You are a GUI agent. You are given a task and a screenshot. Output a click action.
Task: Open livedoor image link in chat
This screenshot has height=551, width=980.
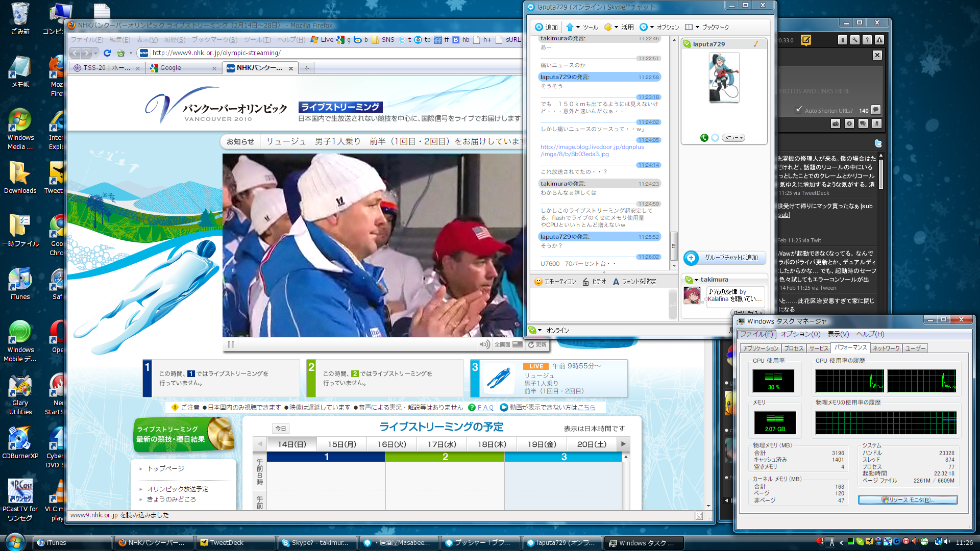pyautogui.click(x=592, y=151)
